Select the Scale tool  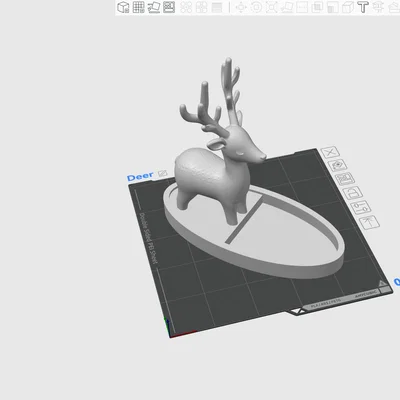point(272,7)
